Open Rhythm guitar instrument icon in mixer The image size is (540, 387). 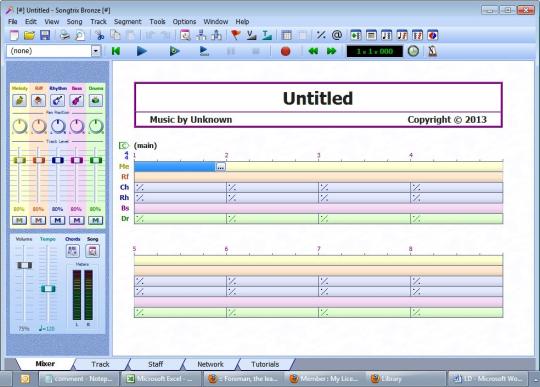pyautogui.click(x=58, y=101)
